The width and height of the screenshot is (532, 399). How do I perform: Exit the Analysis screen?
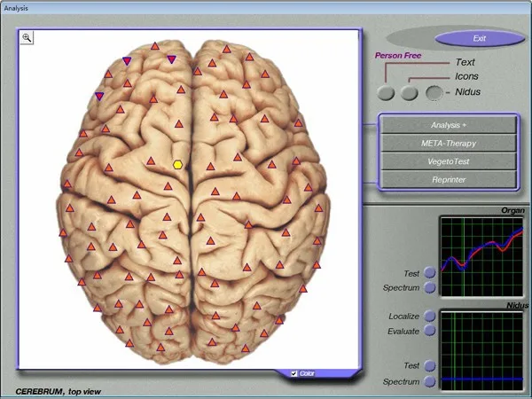480,38
